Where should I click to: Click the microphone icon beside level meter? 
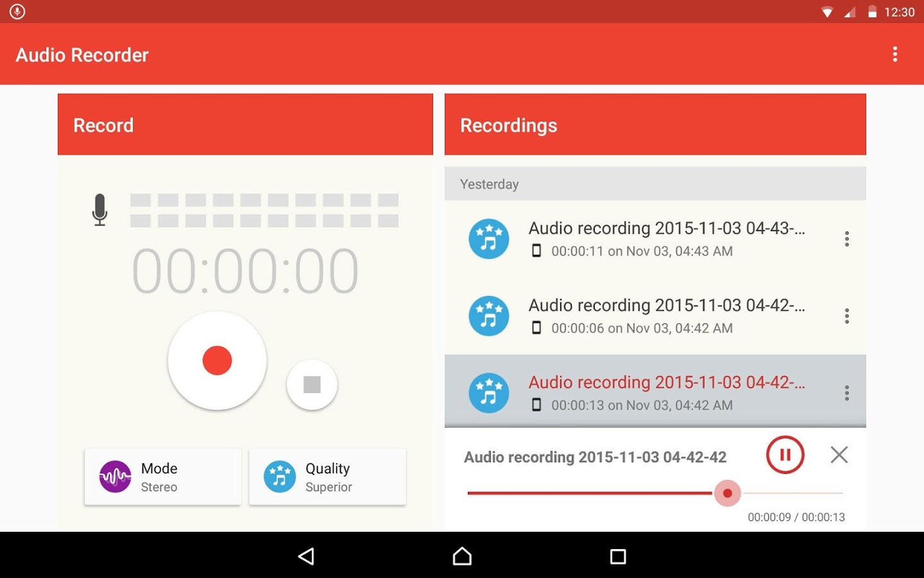[99, 209]
